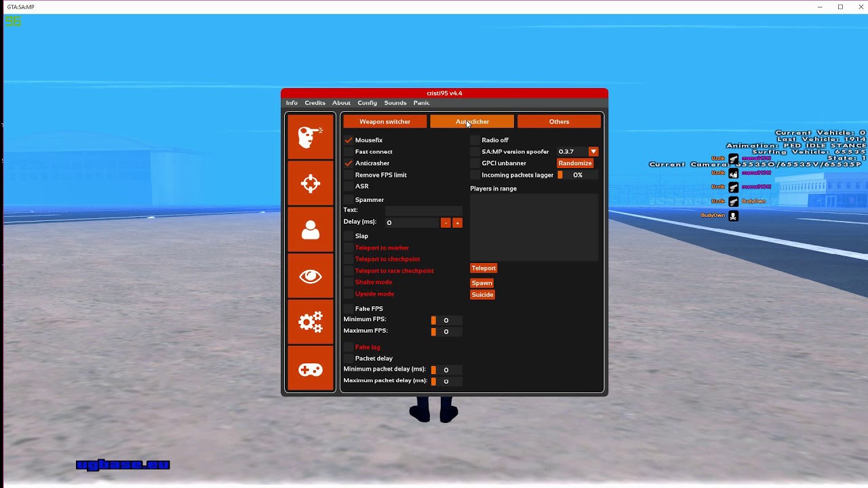Click the skull icon beside BudyOwn
The image size is (868, 488).
733,216
